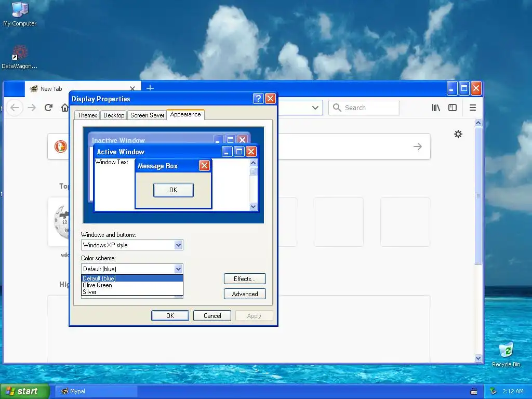Go to the browser home page
The height and width of the screenshot is (399, 532).
pos(64,108)
